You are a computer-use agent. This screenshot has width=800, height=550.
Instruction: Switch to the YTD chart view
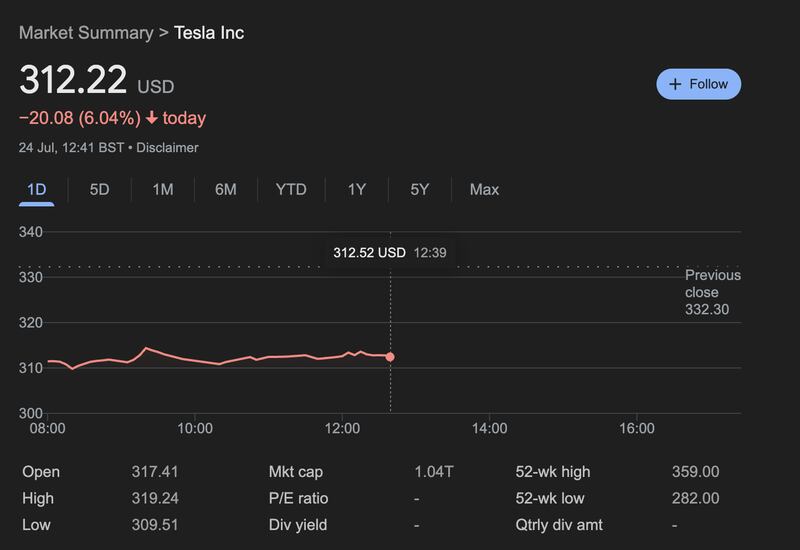(x=291, y=189)
